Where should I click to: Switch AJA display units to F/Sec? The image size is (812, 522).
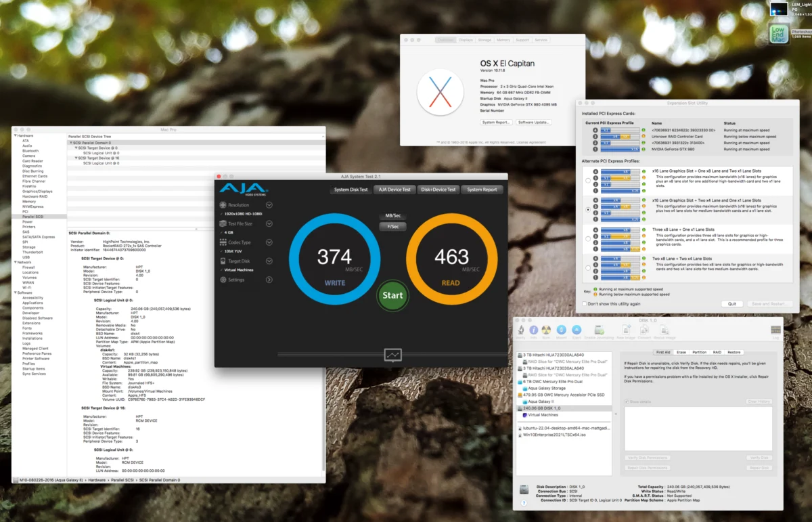point(393,227)
